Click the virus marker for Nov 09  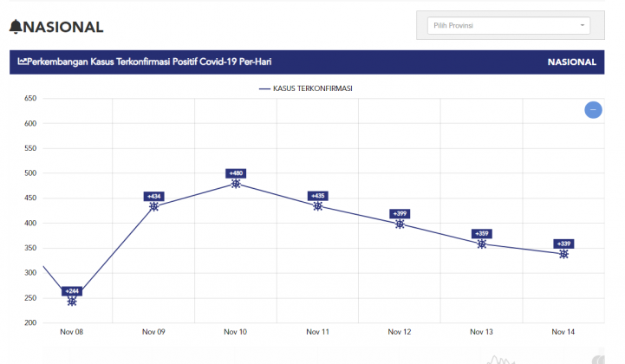coord(154,206)
